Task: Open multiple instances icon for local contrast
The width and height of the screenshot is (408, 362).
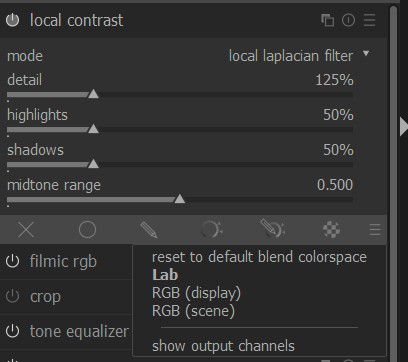Action: pyautogui.click(x=327, y=20)
